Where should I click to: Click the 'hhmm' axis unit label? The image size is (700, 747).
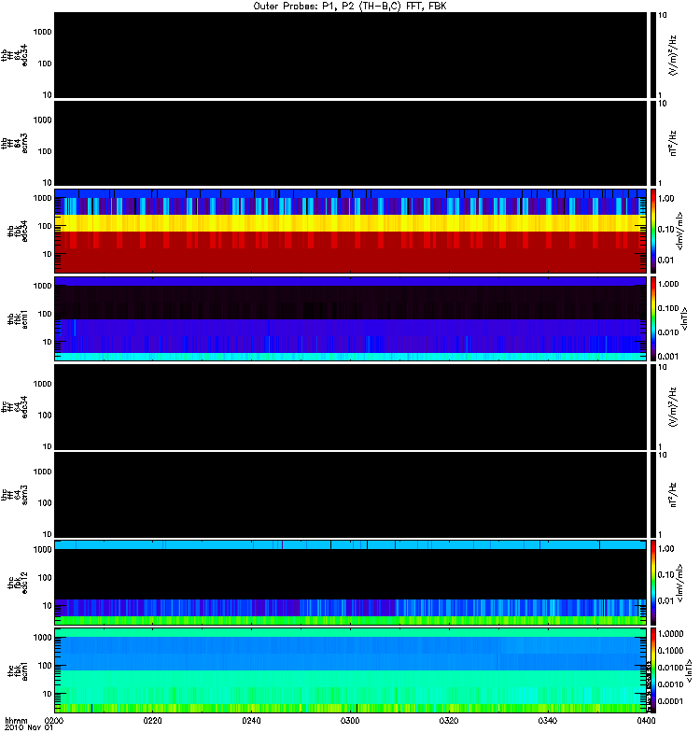[16, 721]
